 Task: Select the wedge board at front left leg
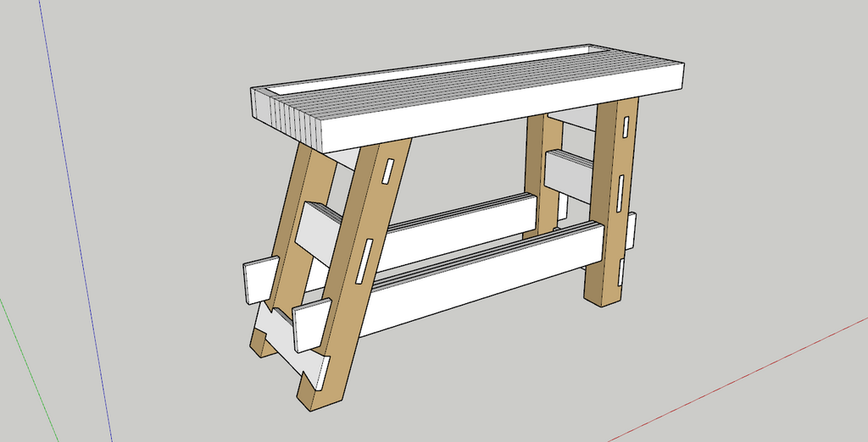click(x=312, y=326)
